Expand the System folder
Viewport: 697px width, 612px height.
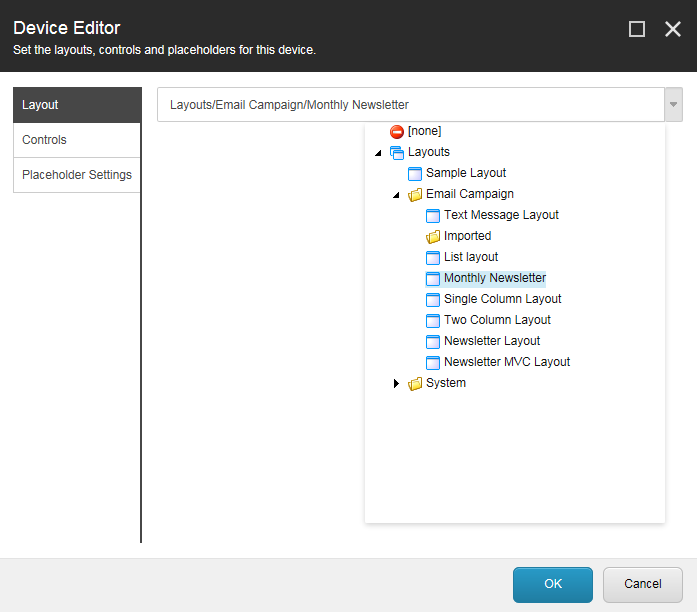point(396,383)
